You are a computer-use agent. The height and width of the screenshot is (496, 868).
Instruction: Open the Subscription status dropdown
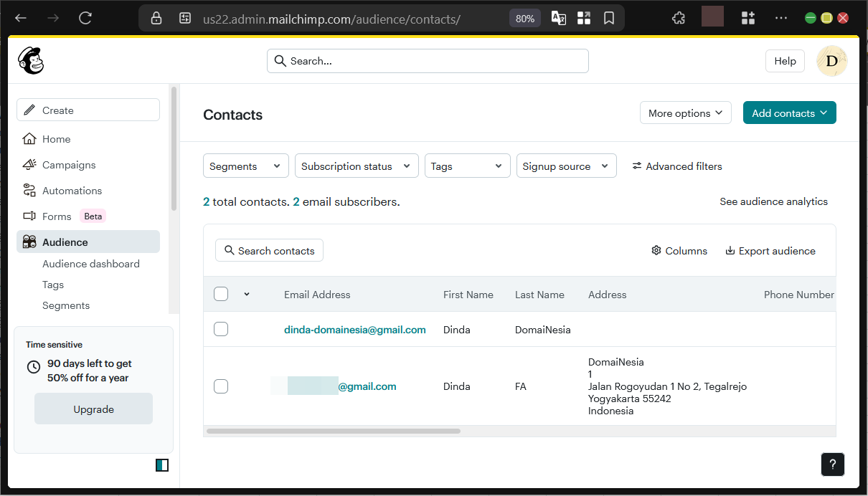pyautogui.click(x=356, y=166)
